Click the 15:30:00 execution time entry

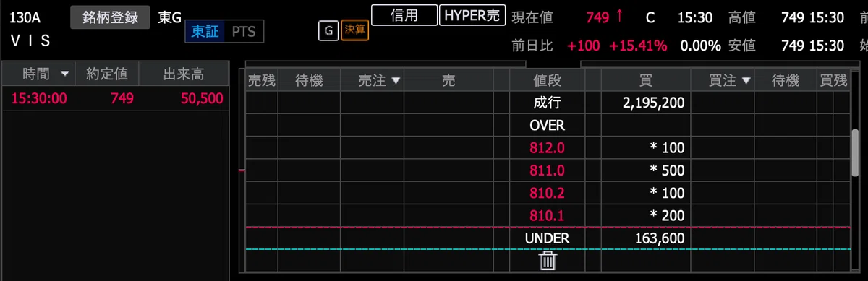(x=39, y=99)
